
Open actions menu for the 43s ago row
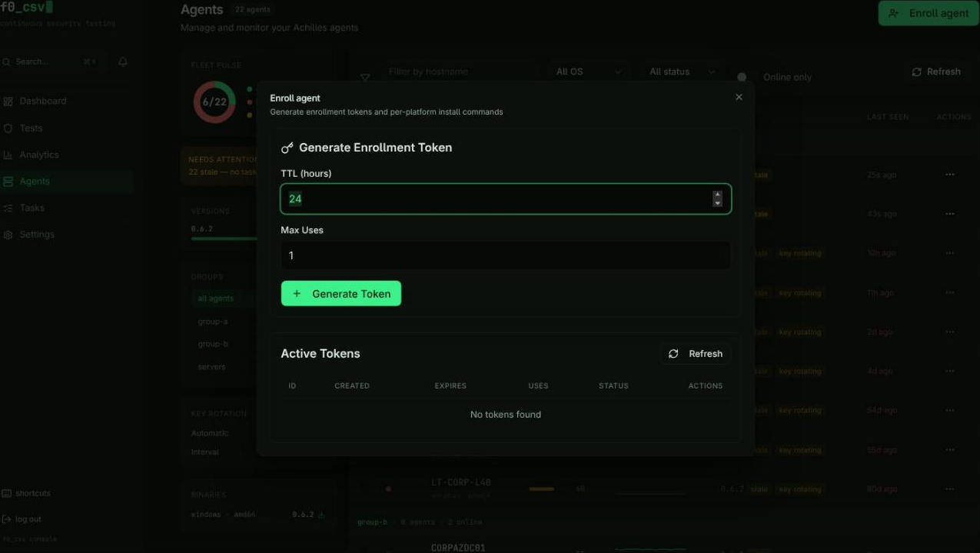point(950,214)
